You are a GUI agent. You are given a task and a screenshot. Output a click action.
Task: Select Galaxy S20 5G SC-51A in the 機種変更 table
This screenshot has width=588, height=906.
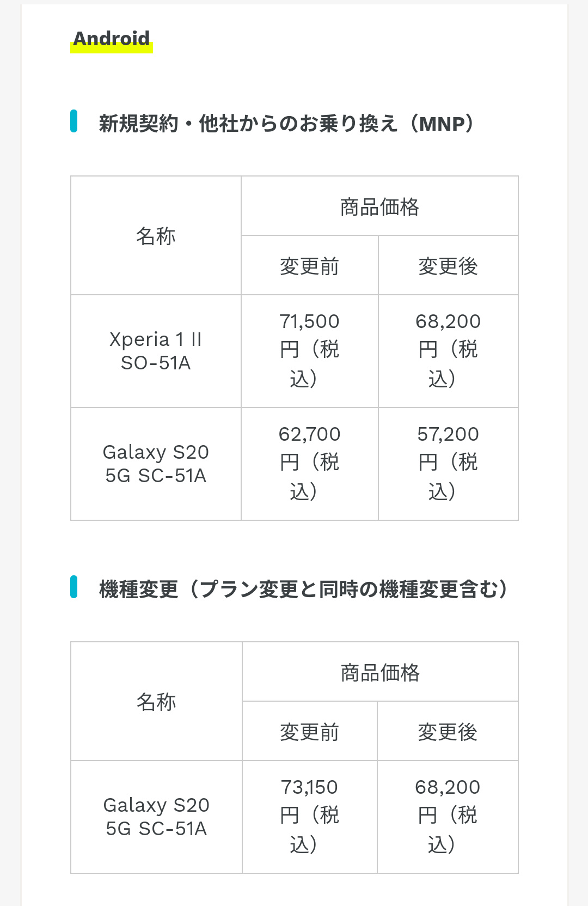tap(156, 817)
